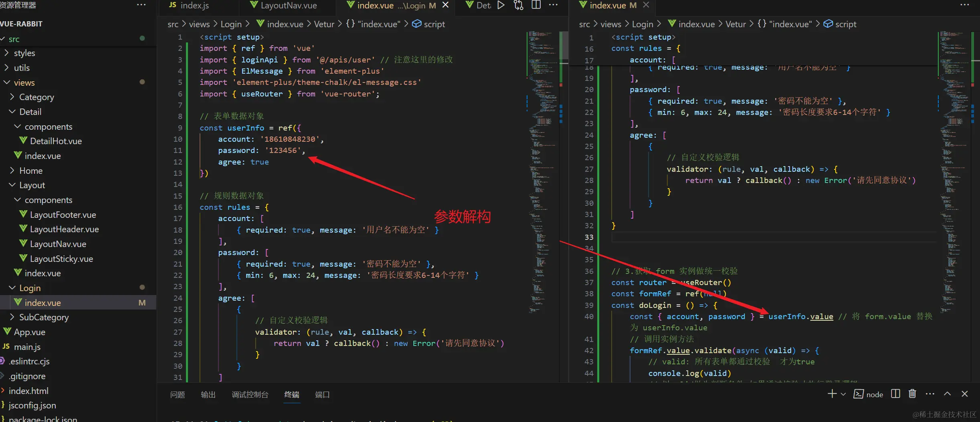Viewport: 980px width, 422px height.
Task: Open left editor group more actions
Action: point(554,5)
